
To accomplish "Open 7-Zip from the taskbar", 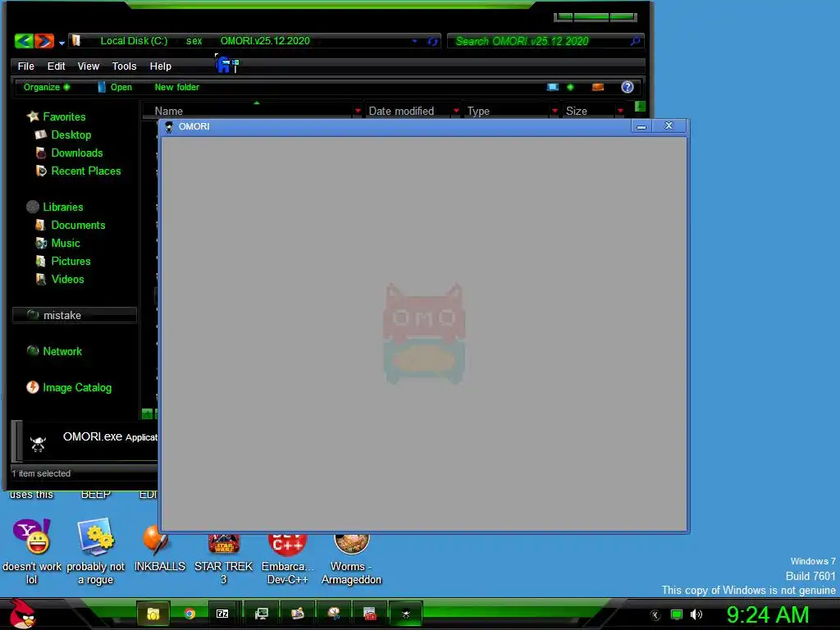I will 222,614.
